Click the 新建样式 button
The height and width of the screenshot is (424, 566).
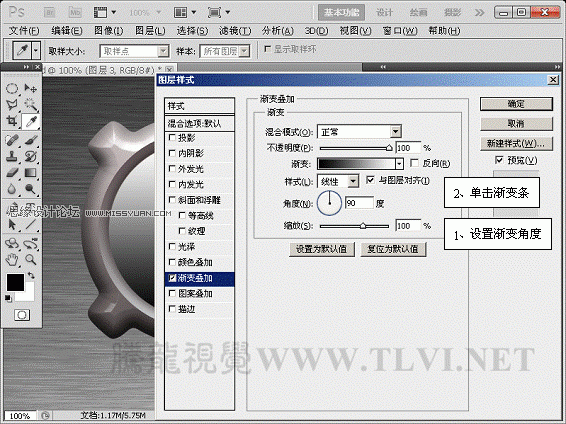point(516,144)
